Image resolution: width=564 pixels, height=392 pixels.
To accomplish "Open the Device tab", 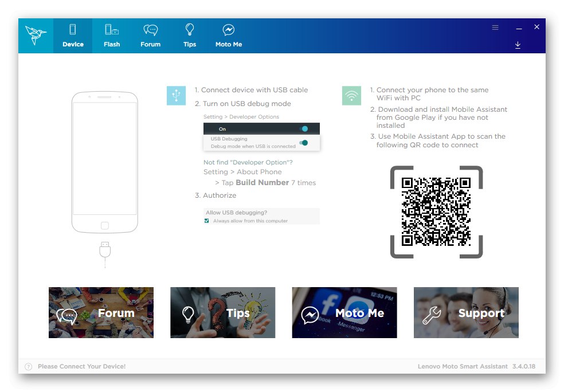I will pyautogui.click(x=73, y=36).
